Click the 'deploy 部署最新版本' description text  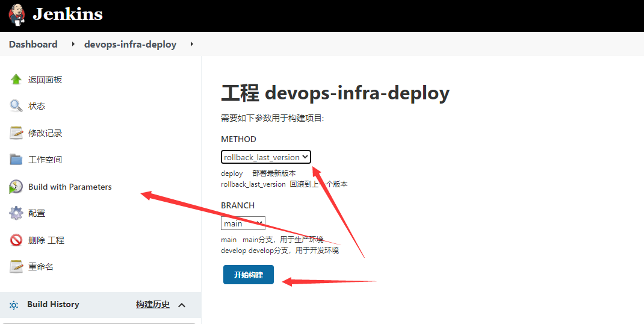[258, 173]
